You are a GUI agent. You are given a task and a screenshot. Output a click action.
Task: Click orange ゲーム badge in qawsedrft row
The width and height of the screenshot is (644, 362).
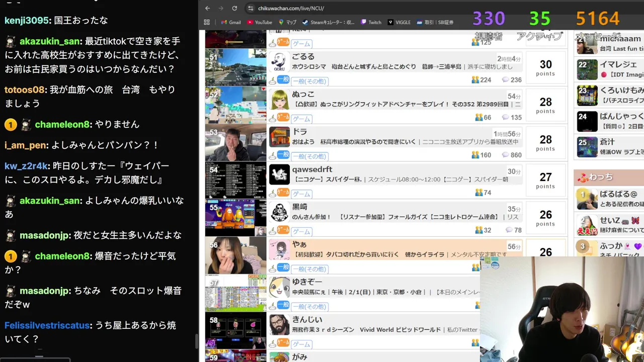pyautogui.click(x=283, y=192)
